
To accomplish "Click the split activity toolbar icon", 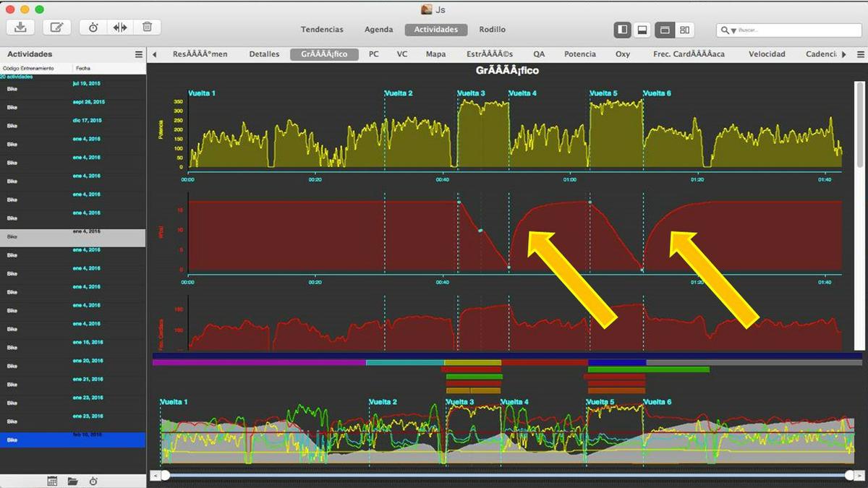I will click(120, 27).
